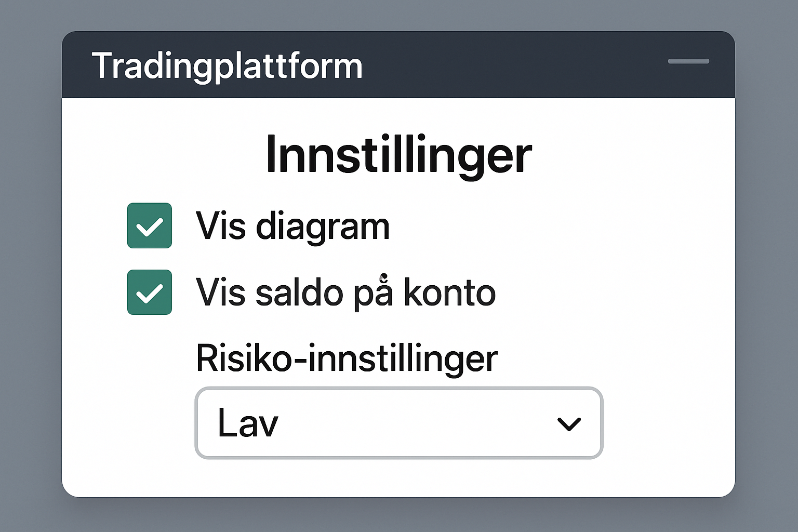This screenshot has width=798, height=532.
Task: Toggle via the Vis diagram label text
Action: tap(292, 227)
